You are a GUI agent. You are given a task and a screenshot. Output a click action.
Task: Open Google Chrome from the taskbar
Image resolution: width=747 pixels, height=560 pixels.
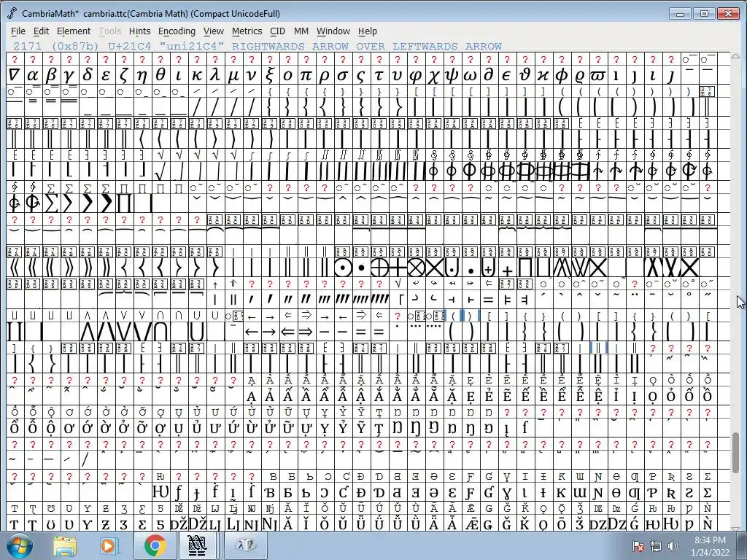coord(155,545)
